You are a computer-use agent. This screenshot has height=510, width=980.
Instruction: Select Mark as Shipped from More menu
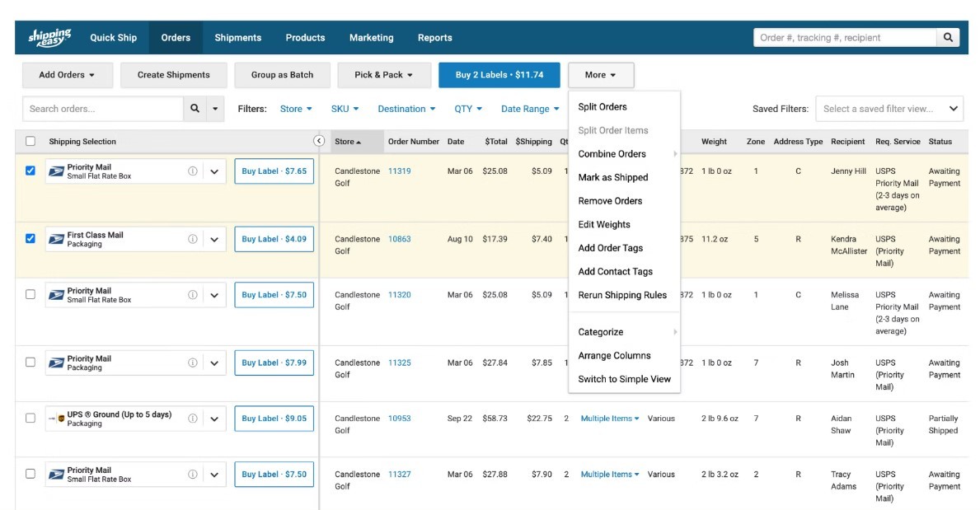[612, 177]
